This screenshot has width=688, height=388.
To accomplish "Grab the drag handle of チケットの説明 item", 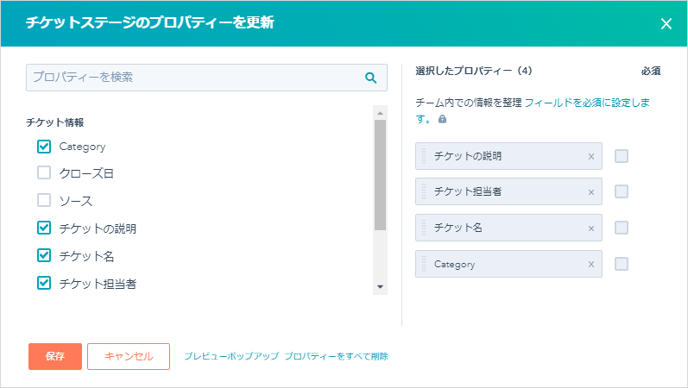I will click(x=423, y=156).
